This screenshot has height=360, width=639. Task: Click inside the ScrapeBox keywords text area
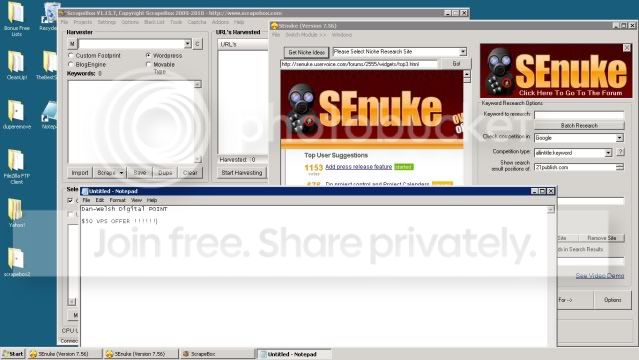pyautogui.click(x=131, y=121)
